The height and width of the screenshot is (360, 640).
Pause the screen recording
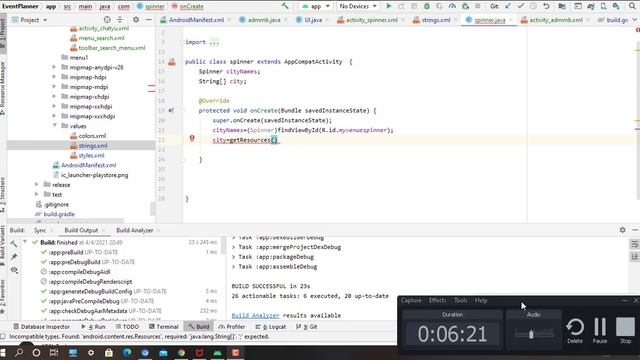[x=600, y=330]
